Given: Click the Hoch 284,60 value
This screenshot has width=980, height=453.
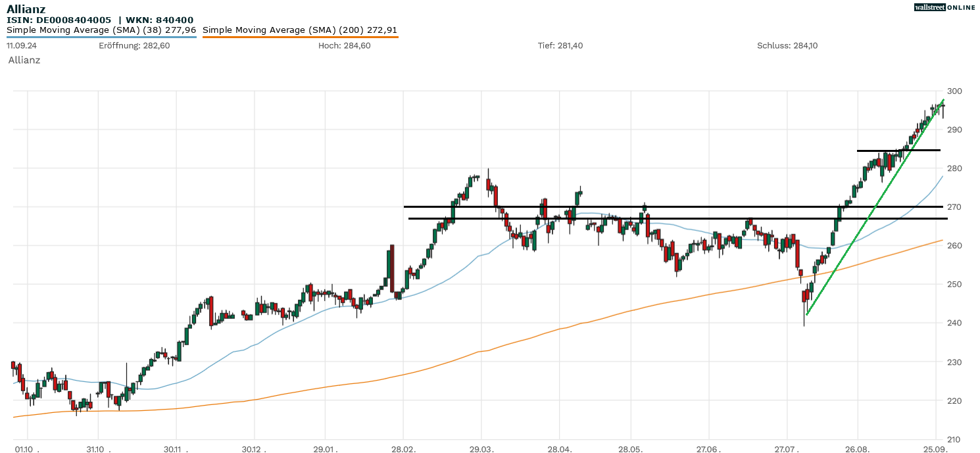Looking at the screenshot, I should 344,45.
